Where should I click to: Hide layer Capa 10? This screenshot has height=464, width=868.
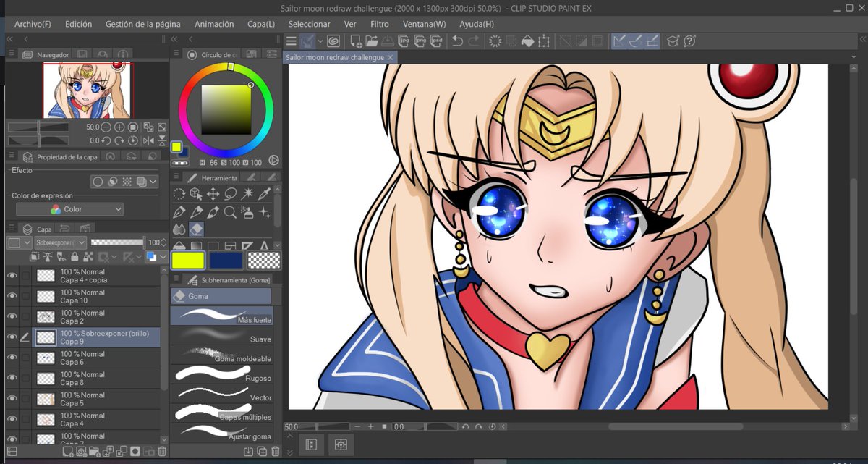tap(11, 296)
